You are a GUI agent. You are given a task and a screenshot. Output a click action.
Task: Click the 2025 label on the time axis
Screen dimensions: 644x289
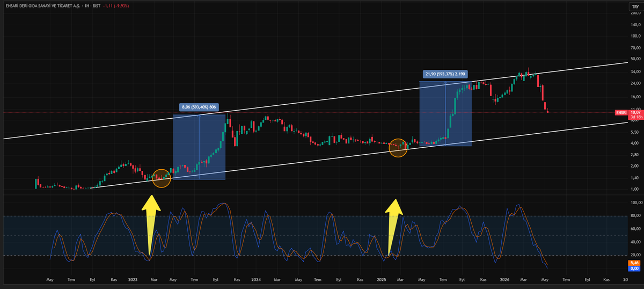coord(382,280)
